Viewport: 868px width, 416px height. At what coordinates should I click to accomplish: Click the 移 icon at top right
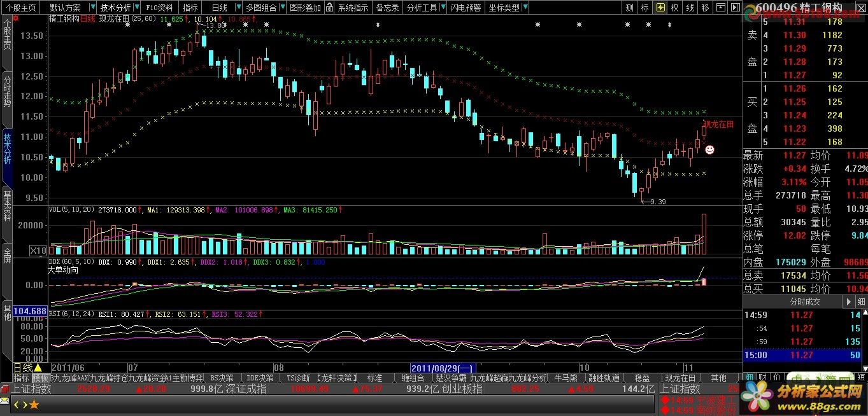point(705,8)
